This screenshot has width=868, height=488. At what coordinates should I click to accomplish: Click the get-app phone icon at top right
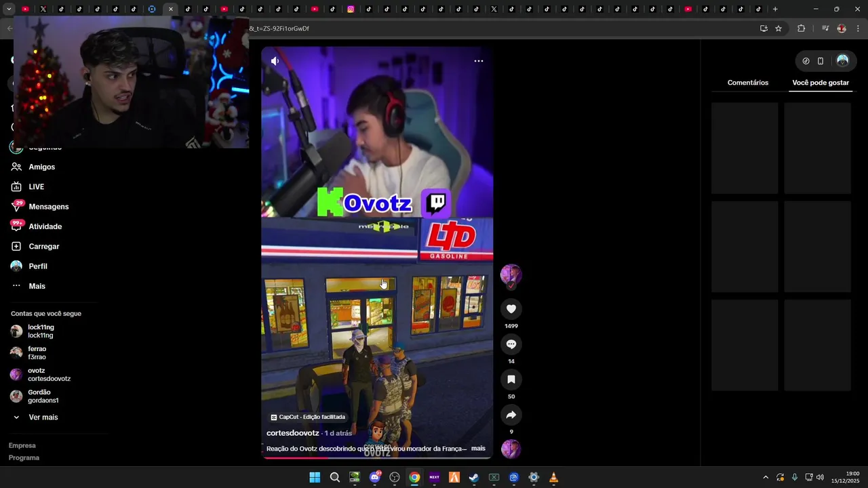tap(821, 61)
